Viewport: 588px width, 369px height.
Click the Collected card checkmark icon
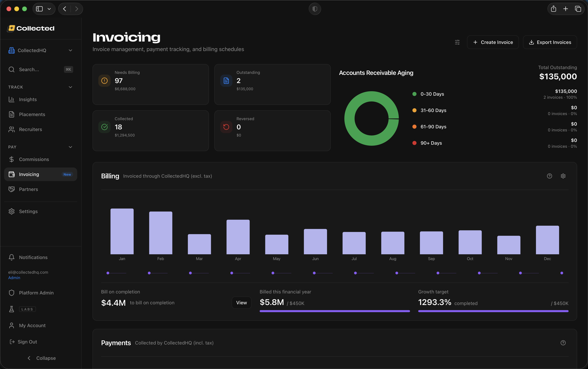[104, 127]
